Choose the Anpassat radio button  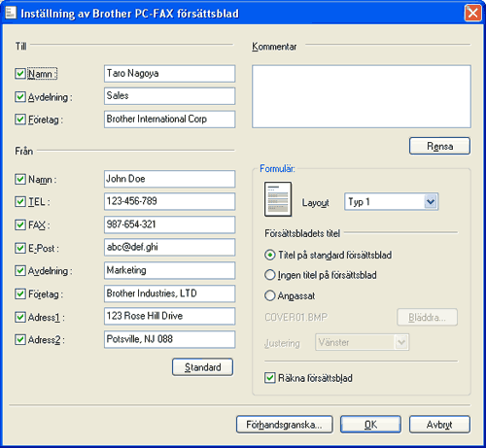point(269,295)
